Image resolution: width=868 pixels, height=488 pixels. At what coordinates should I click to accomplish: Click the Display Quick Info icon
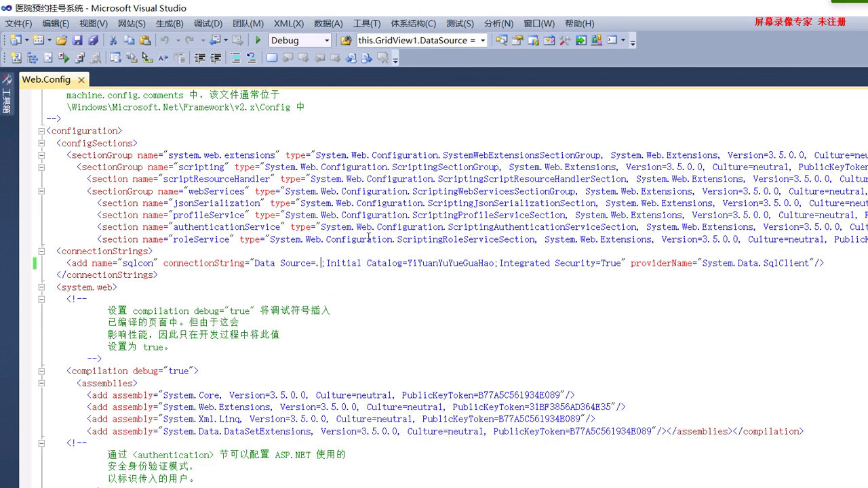[147, 58]
